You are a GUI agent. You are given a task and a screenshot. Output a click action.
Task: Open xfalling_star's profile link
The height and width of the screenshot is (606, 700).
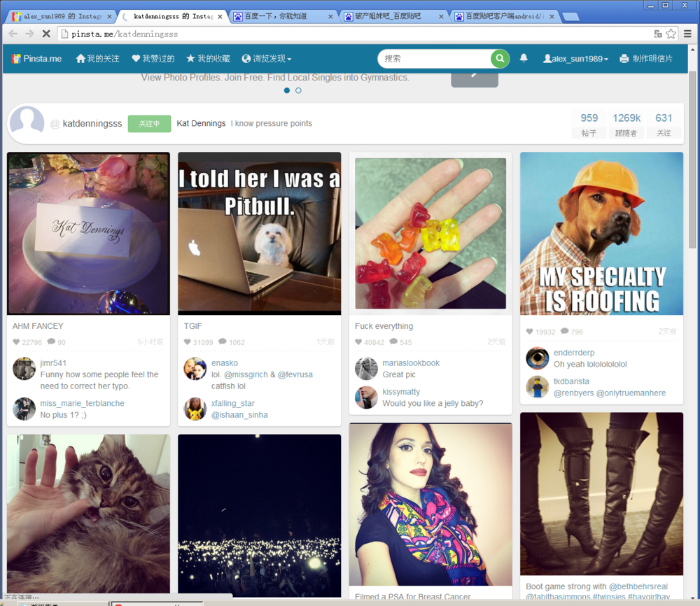233,403
